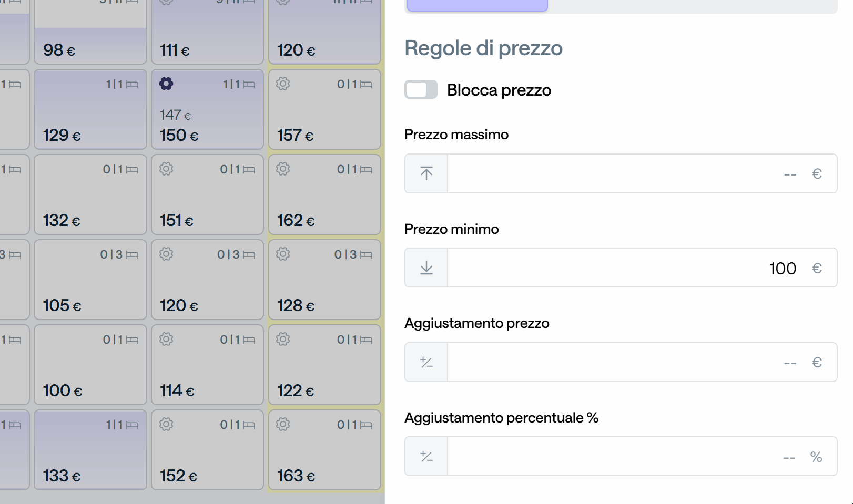Select the 129 € price cell
The image size is (853, 504).
(x=90, y=109)
